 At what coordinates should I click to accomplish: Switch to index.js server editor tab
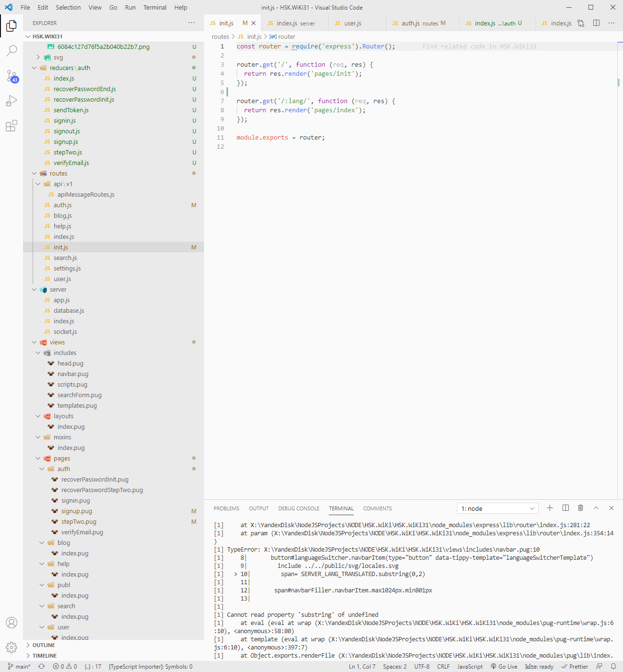(296, 23)
